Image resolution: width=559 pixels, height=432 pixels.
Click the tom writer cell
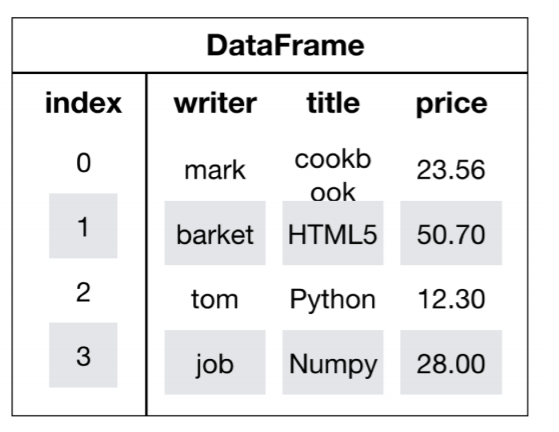click(215, 299)
